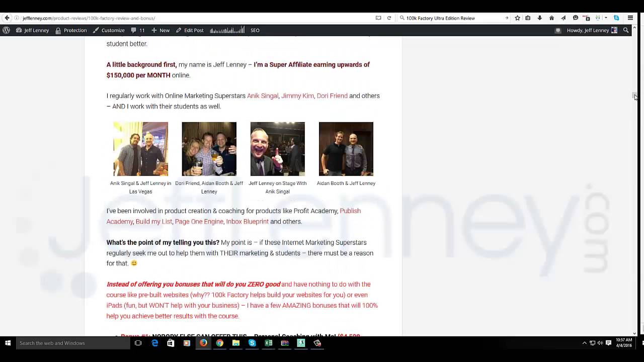Open dropdown arrow beside toolbar extension
Screen dimensions: 644x362
pyautogui.click(x=606, y=18)
